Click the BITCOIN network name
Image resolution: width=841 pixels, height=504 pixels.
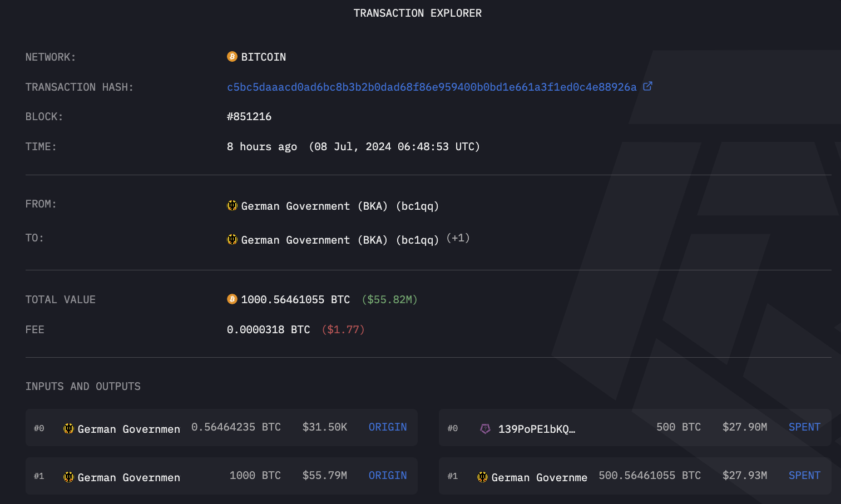coord(264,57)
